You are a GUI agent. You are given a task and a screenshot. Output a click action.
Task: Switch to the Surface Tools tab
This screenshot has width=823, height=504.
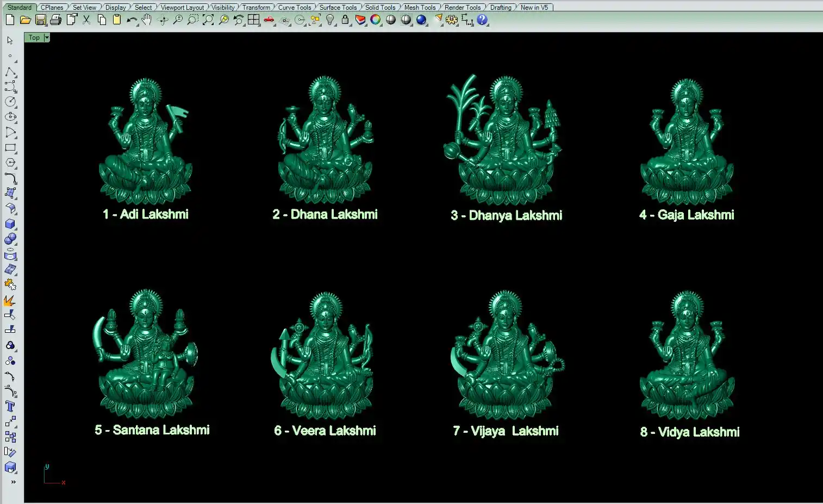tap(338, 8)
